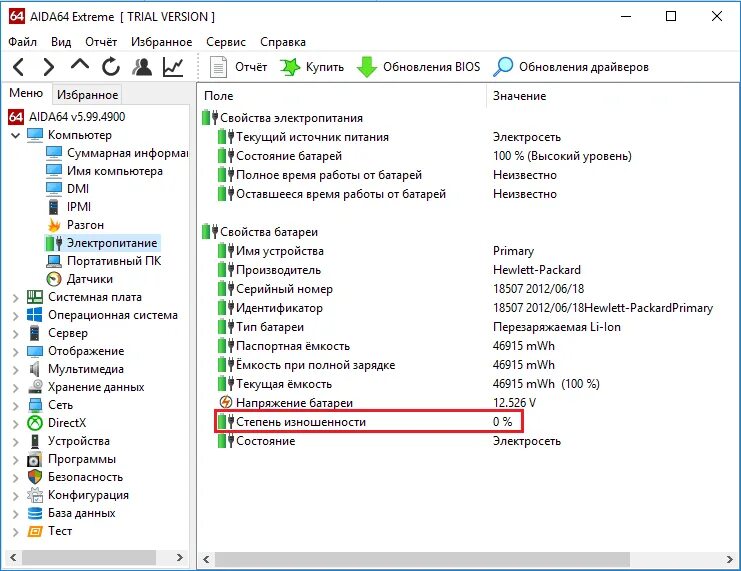This screenshot has width=741, height=571.
Task: Switch to the Избранное tab in the sidebar
Action: (x=87, y=95)
